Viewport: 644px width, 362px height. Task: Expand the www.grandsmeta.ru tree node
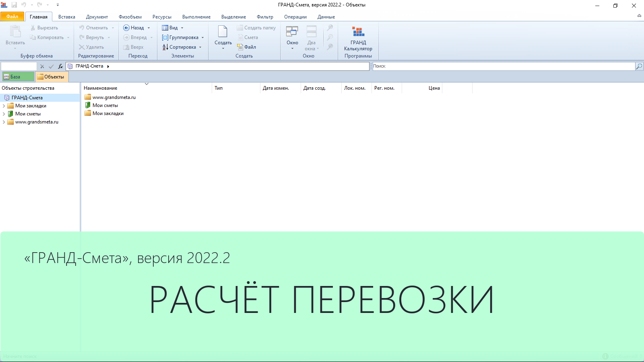click(4, 122)
